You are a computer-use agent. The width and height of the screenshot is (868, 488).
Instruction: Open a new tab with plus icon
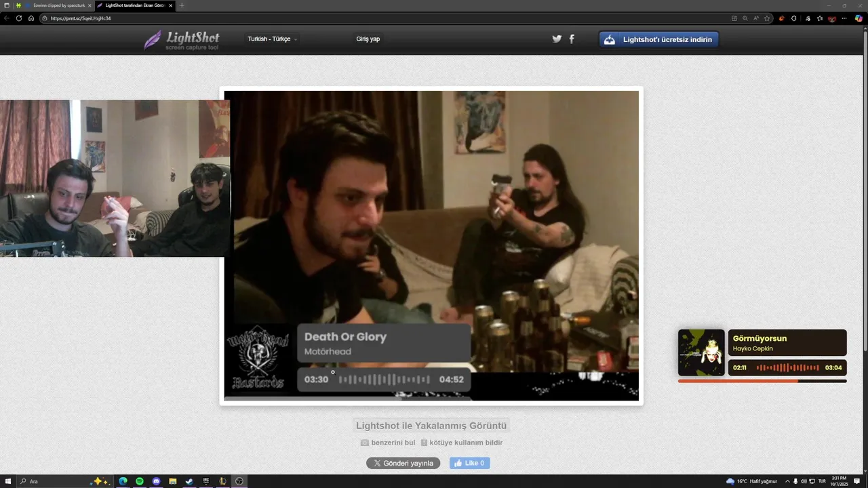181,5
